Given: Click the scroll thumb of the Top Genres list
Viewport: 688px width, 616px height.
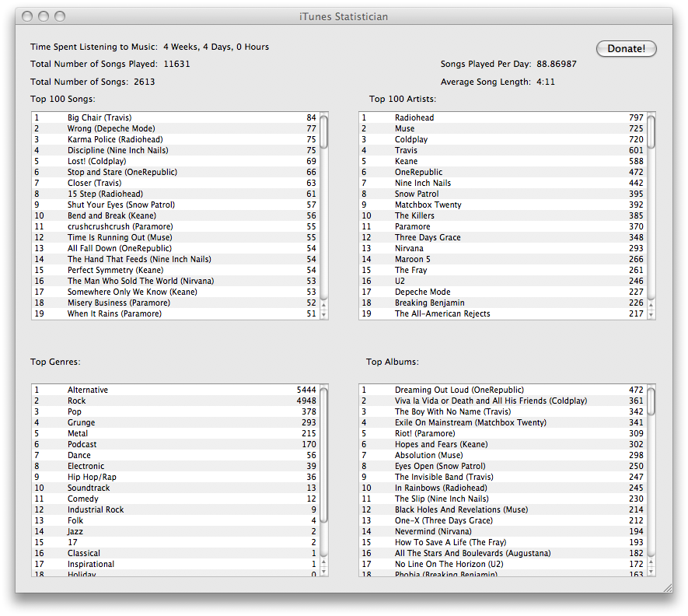Looking at the screenshot, I should point(324,455).
